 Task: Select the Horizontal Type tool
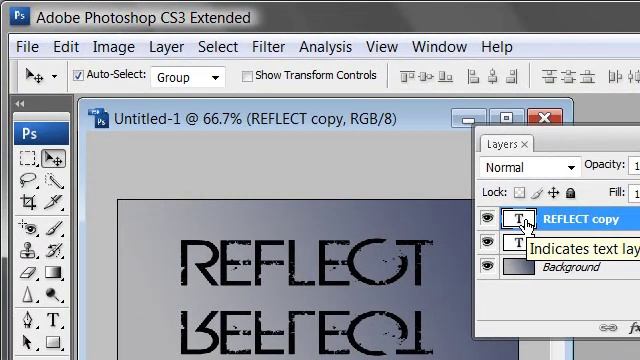(53, 320)
